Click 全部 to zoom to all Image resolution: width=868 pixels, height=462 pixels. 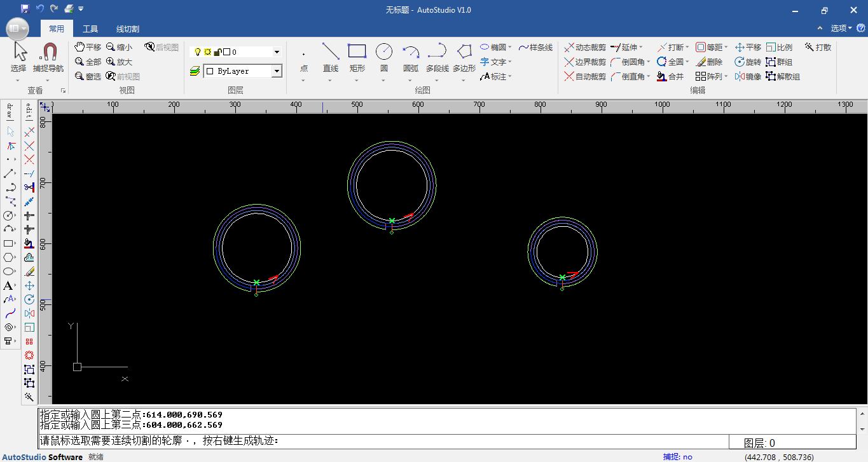click(x=88, y=62)
